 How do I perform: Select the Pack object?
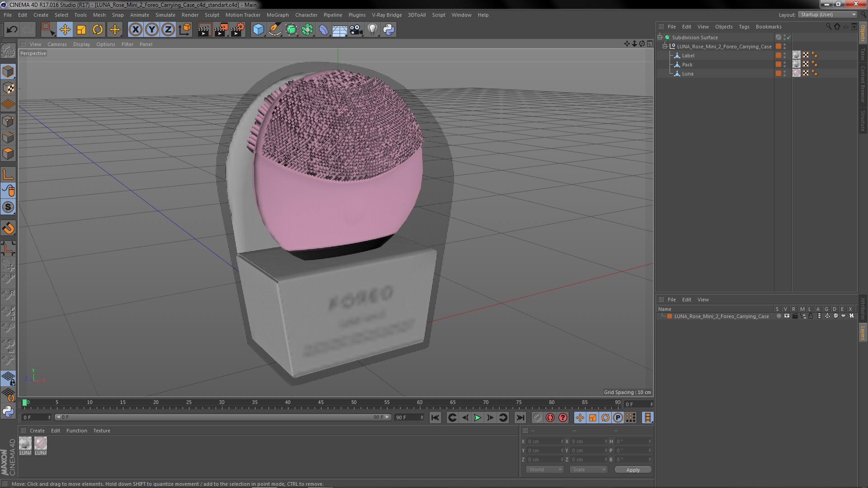click(687, 65)
